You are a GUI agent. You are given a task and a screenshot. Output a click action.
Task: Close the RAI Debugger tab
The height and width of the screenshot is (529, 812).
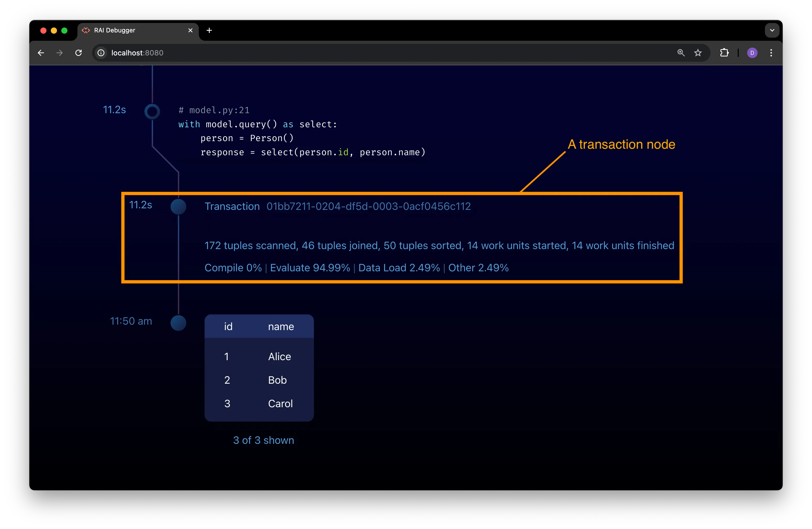pyautogui.click(x=190, y=30)
